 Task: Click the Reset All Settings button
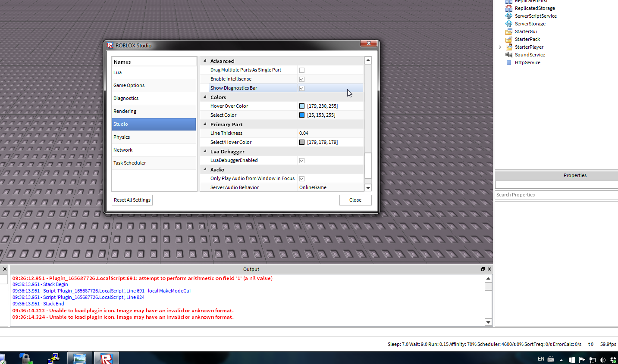tap(132, 200)
